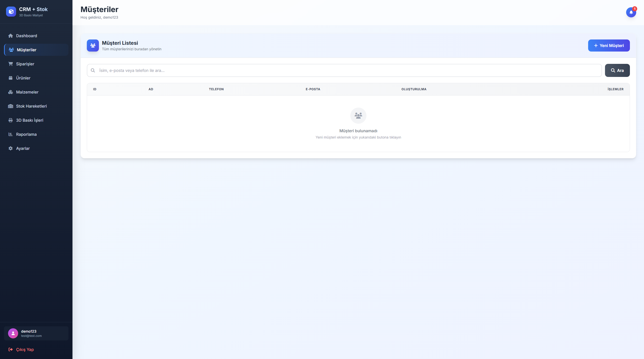Image resolution: width=644 pixels, height=359 pixels.
Task: Go to Raporlama section
Action: [x=26, y=134]
